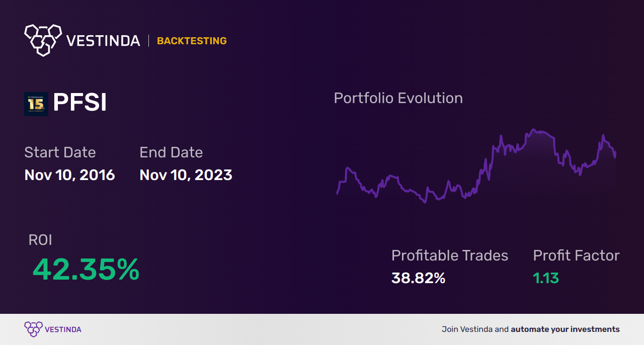Click the PFSI company logo icon
Viewport: 644px width, 345px height.
[x=36, y=104]
